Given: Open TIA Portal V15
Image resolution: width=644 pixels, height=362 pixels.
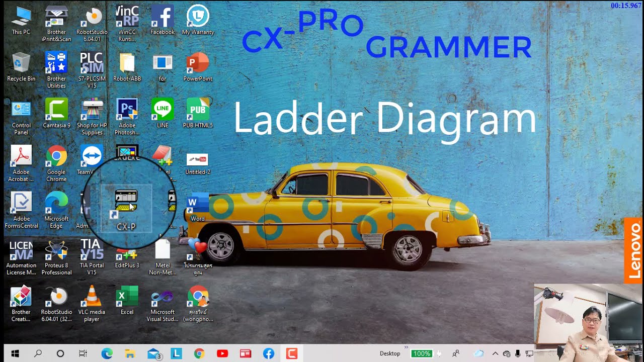Looking at the screenshot, I should pyautogui.click(x=92, y=257).
